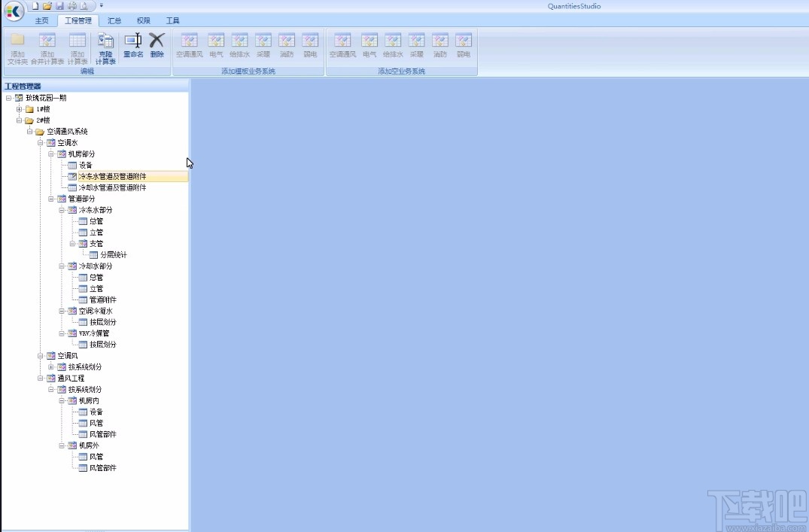809x532 pixels.
Task: Add 电气 from 添加空业务系统 group
Action: tap(370, 45)
